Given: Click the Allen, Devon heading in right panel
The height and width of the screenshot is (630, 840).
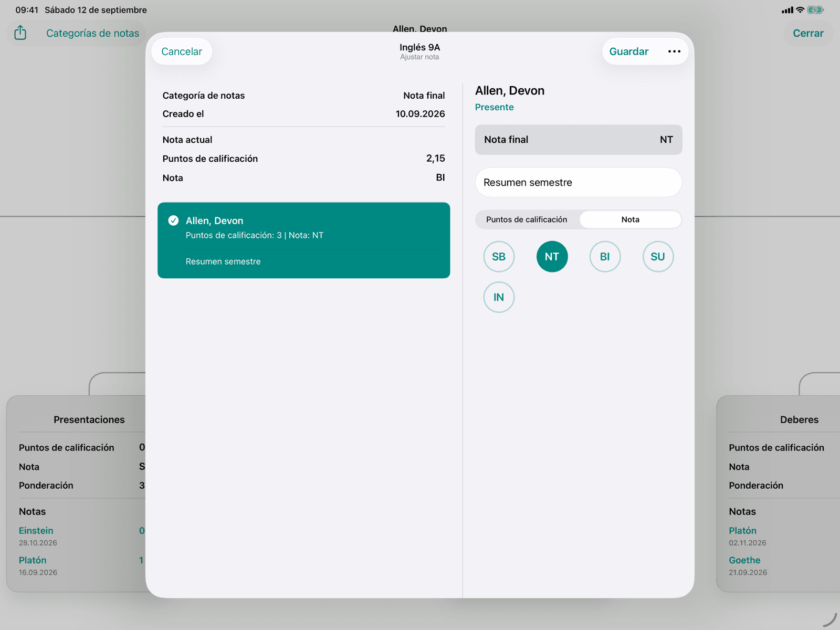Looking at the screenshot, I should tap(510, 91).
